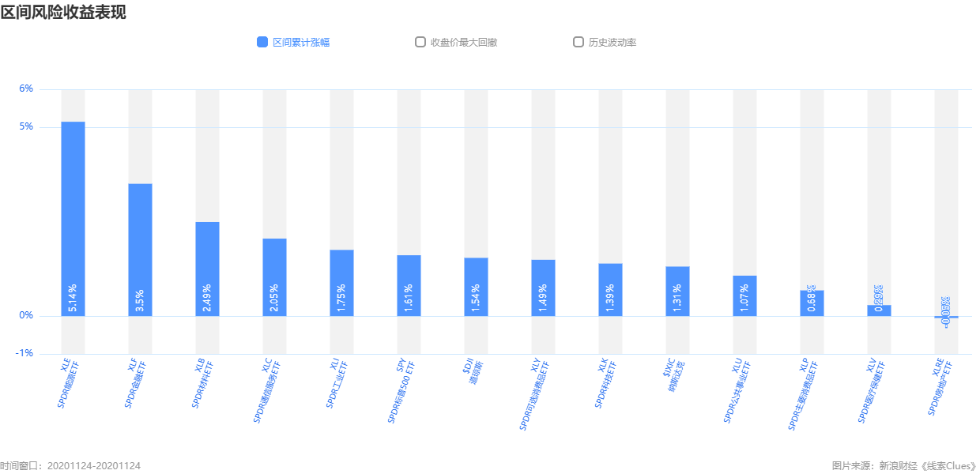Screen dimensions: 980x474
Task: Click the 区间风险收益表现 chart title
Action: click(x=63, y=12)
